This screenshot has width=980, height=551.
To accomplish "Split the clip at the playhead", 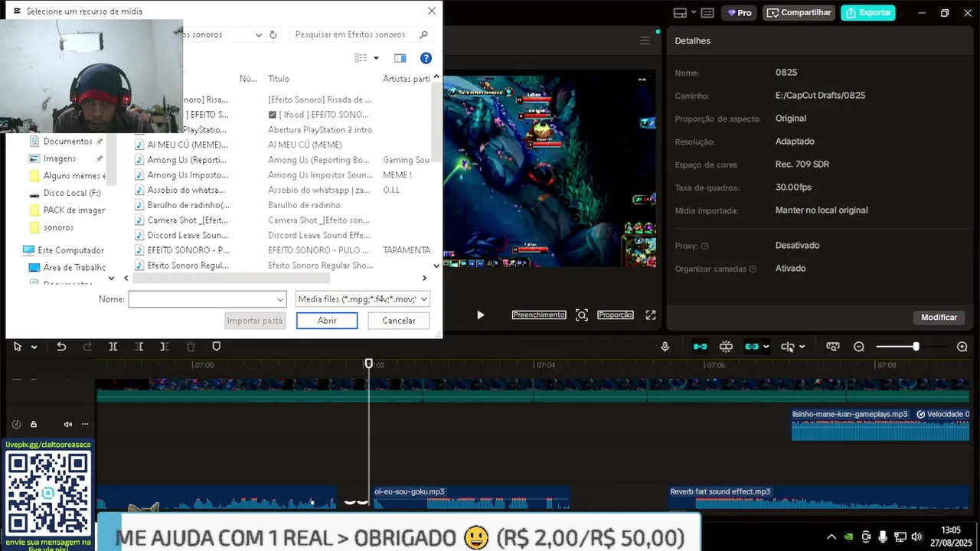I will coord(113,347).
